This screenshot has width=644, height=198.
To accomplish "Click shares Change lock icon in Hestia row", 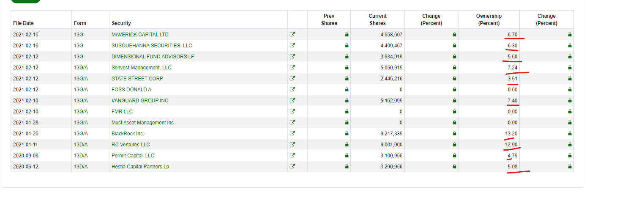I will pos(455,167).
